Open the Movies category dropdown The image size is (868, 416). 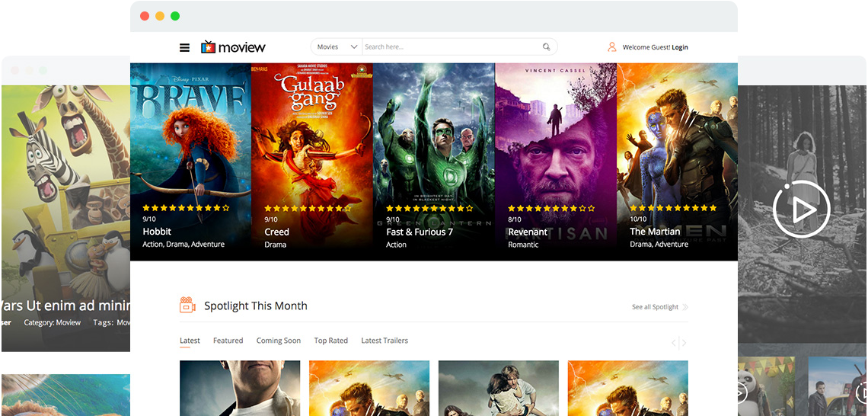[337, 47]
